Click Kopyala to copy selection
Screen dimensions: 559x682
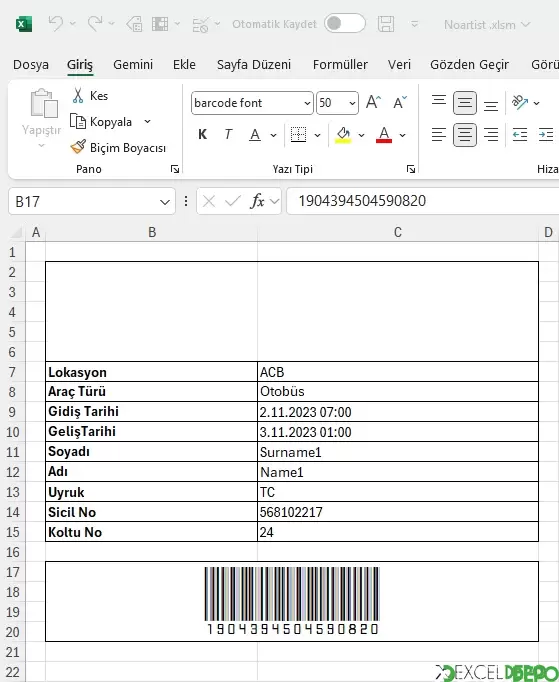click(x=102, y=122)
